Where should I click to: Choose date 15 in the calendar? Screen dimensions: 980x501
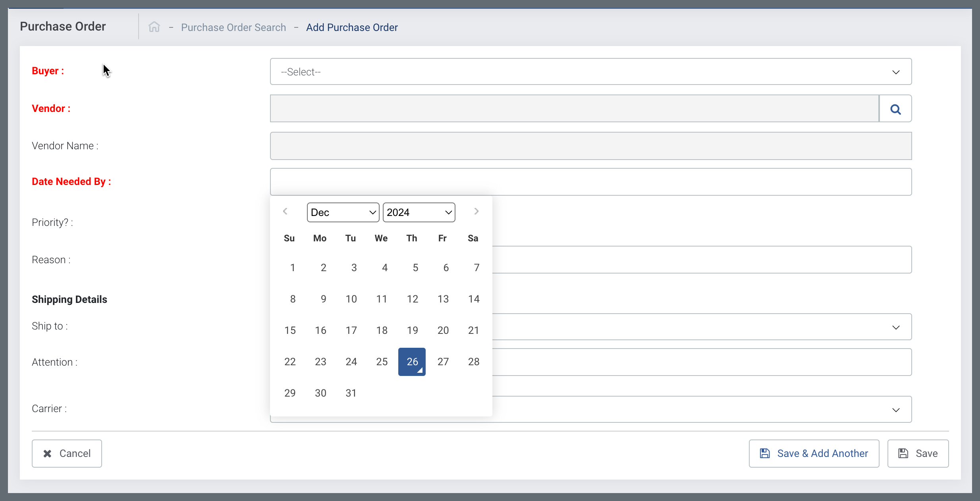click(290, 330)
